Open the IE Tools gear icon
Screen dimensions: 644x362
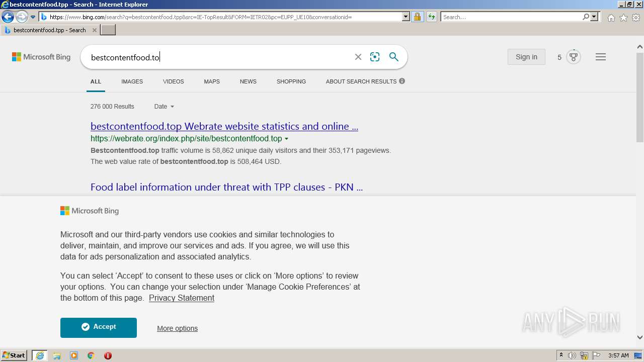point(636,18)
